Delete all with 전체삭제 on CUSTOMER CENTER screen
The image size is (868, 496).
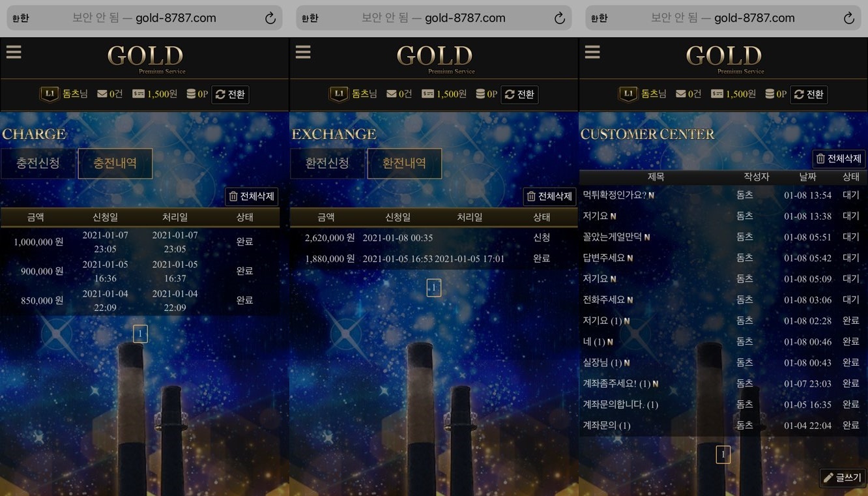point(839,158)
